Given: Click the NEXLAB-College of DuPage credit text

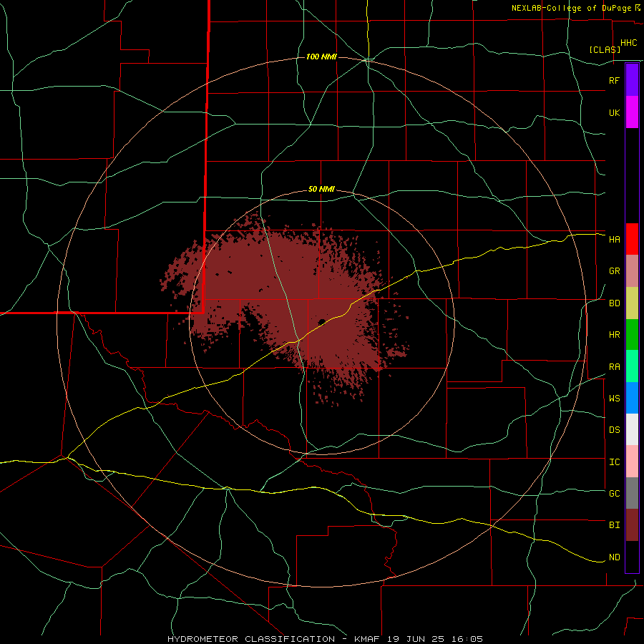Looking at the screenshot, I should [x=573, y=8].
